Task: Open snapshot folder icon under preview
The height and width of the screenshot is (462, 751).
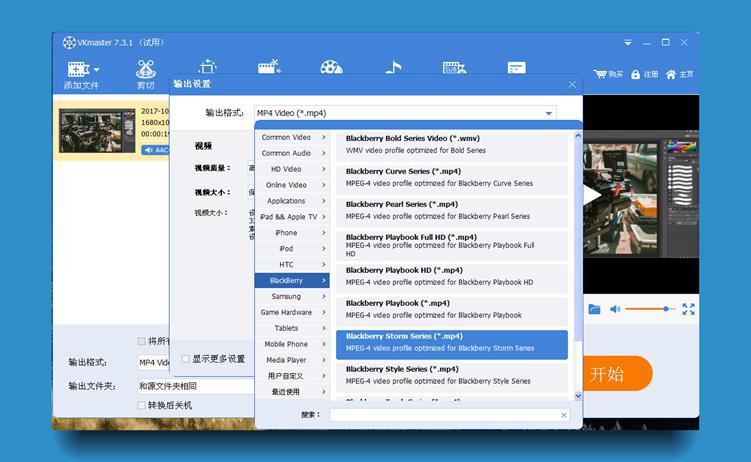Action: coord(594,309)
